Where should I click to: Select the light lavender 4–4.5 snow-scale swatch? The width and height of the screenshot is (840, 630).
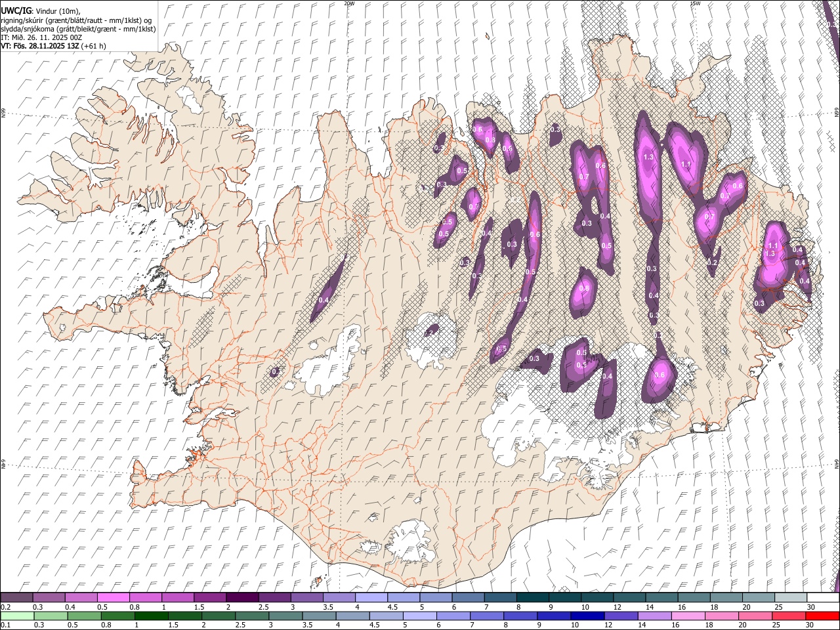[x=371, y=597]
